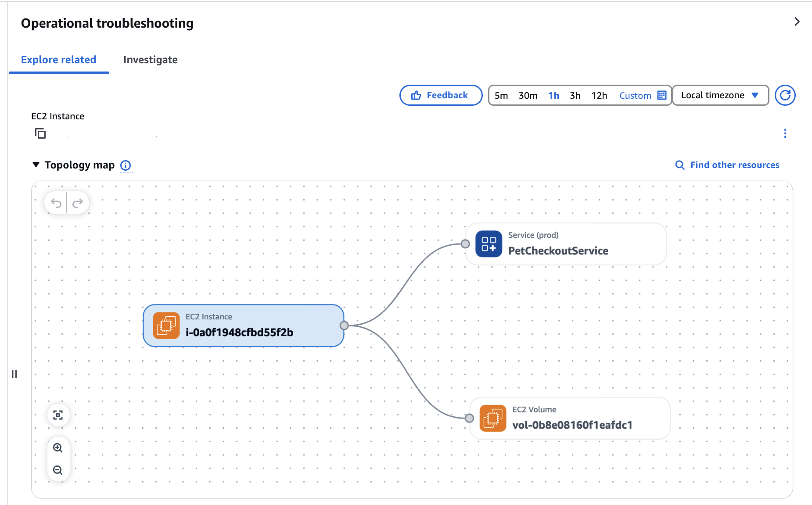Click the Feedback button

point(441,95)
